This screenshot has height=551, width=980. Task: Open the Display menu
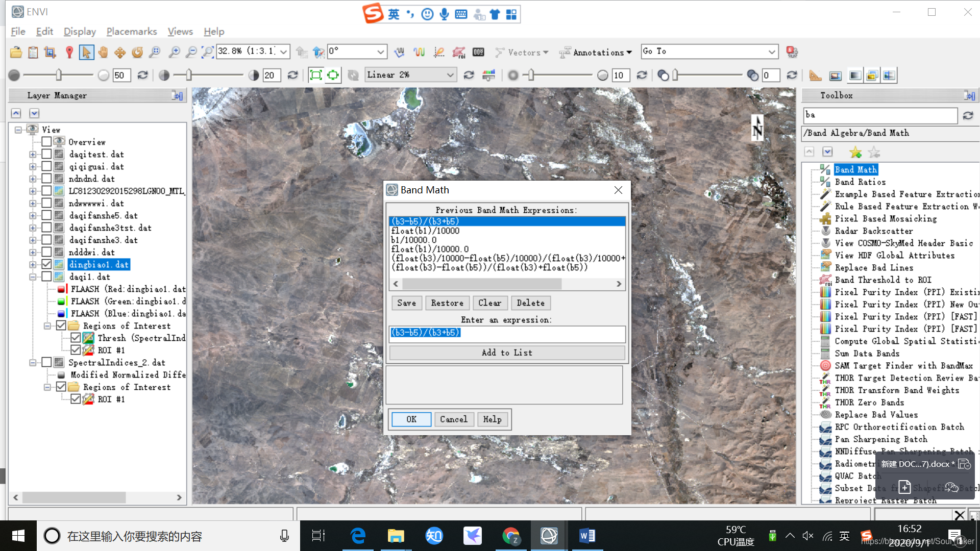coord(80,31)
